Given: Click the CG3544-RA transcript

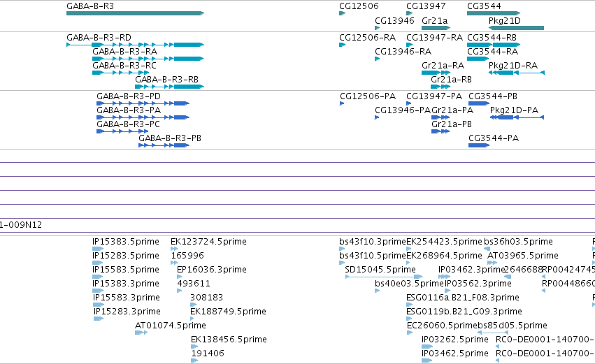Looking at the screenshot, I should tap(478, 59).
